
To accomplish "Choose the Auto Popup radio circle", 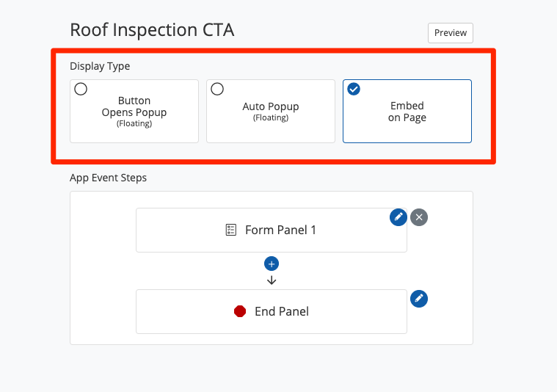I will pyautogui.click(x=217, y=89).
